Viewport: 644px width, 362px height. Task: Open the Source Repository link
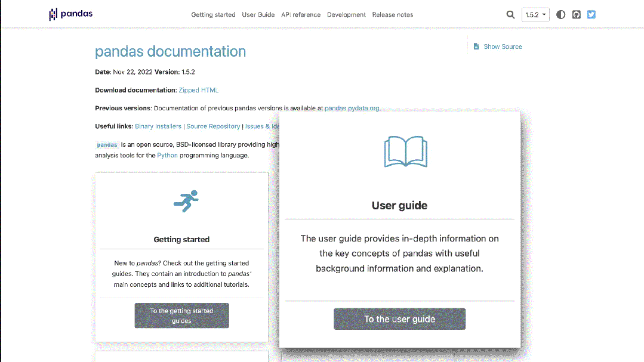pos(213,126)
